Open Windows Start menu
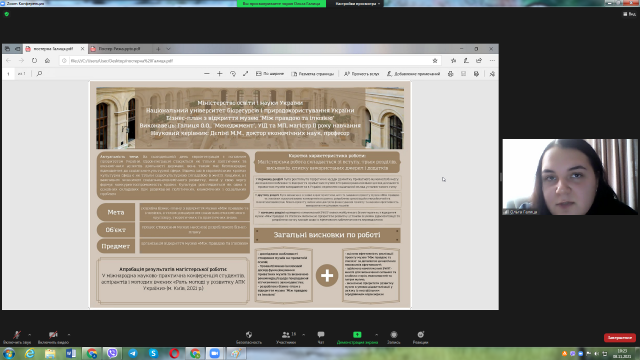This screenshot has height=360, width=640. pyautogui.click(x=9, y=353)
